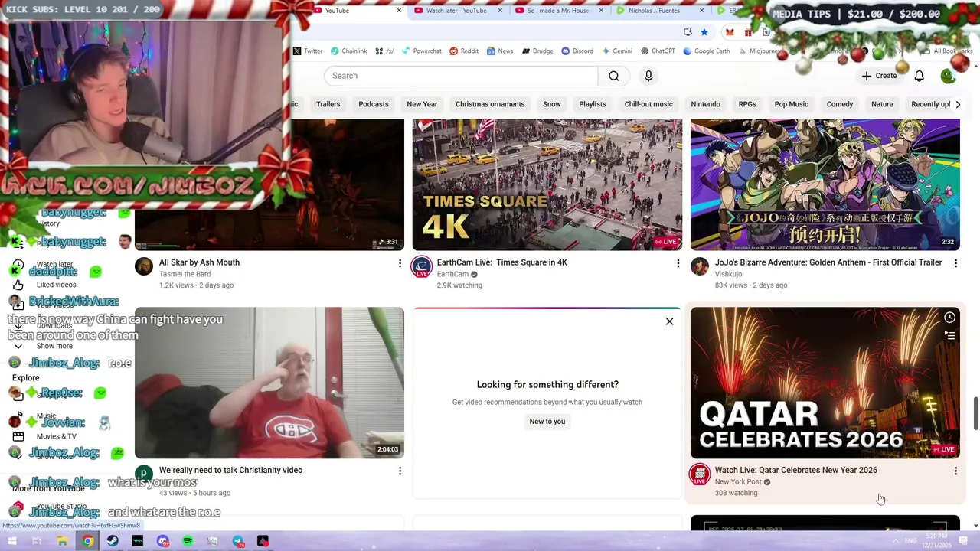980x551 pixels.
Task: Open 'All Skar by Ash Mouth' title link
Action: pyautogui.click(x=199, y=262)
